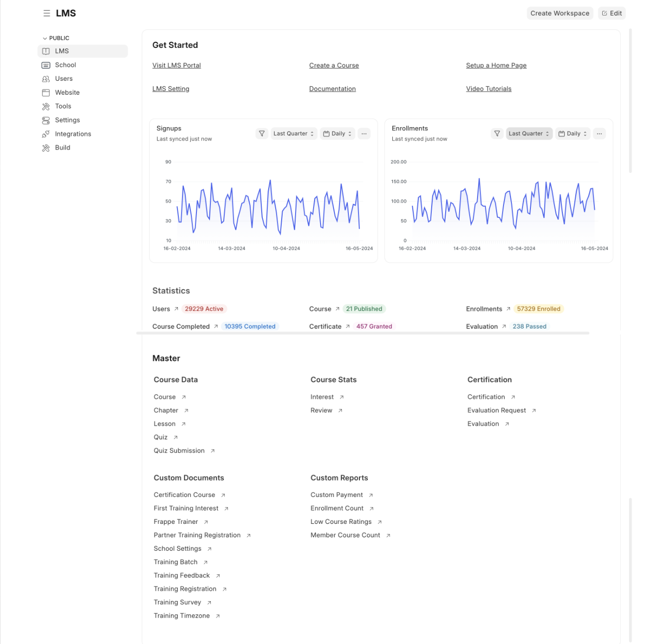
Task: Click the filter icon on Enrollments chart
Action: coord(497,134)
